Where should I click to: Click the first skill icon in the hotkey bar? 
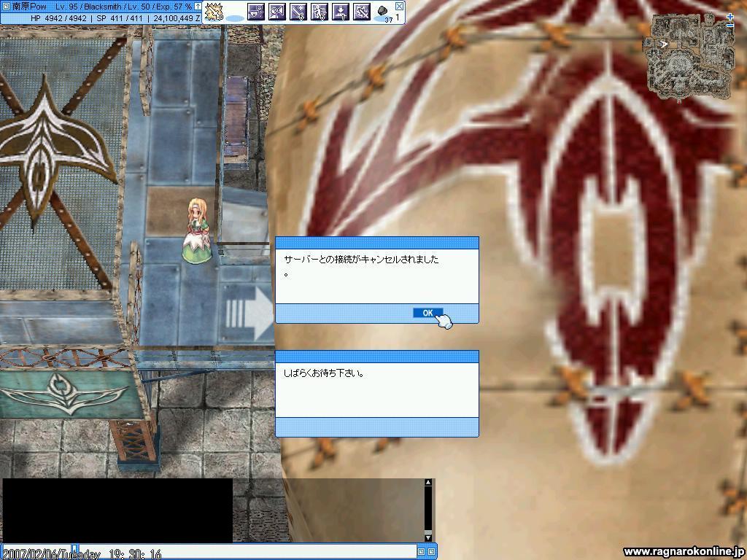[x=213, y=12]
